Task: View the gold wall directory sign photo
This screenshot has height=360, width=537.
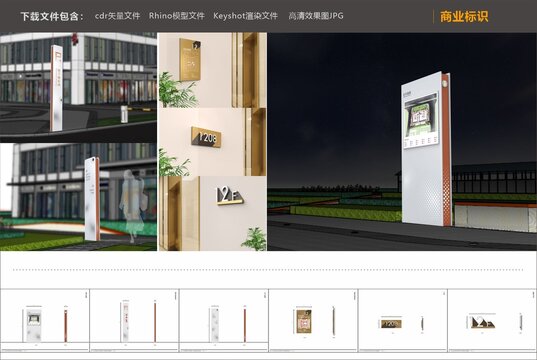Action: pyautogui.click(x=212, y=70)
